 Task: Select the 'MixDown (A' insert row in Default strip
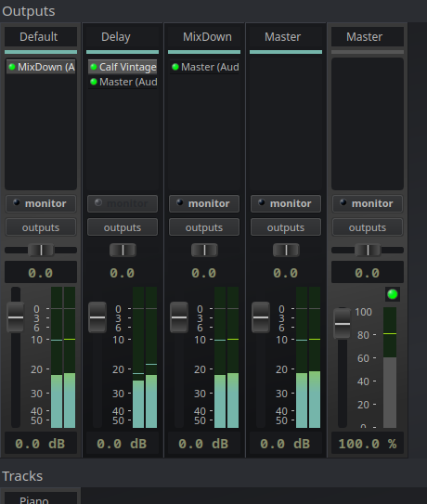point(41,67)
